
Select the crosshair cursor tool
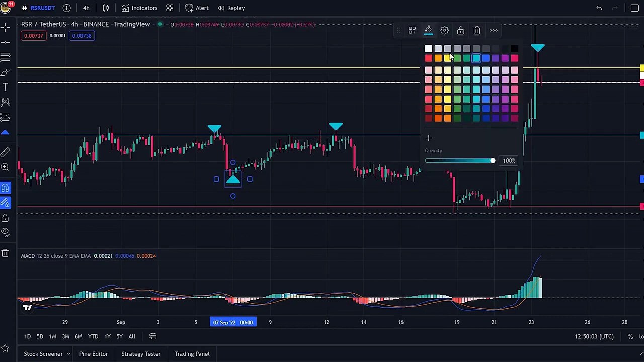pyautogui.click(x=5, y=27)
